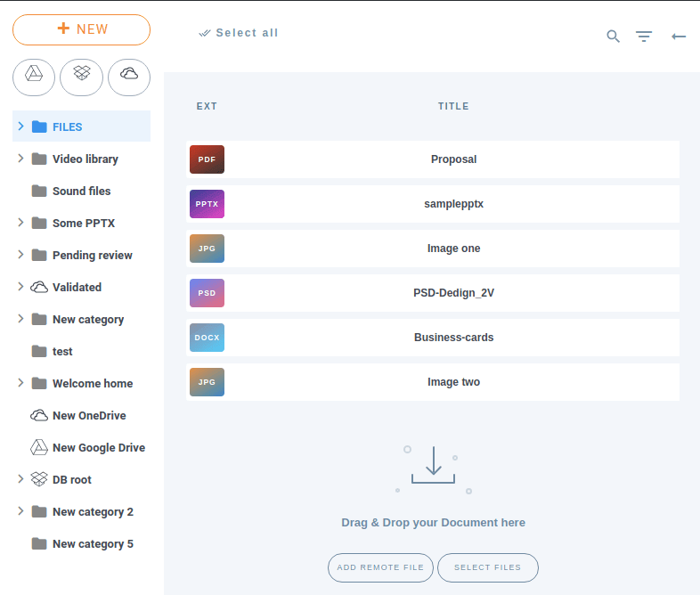Click the ADD REMOTE FILE button
Image resolution: width=700 pixels, height=595 pixels.
380,567
